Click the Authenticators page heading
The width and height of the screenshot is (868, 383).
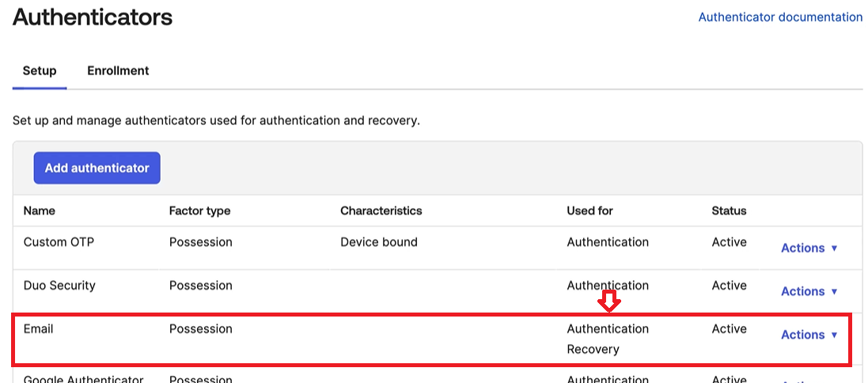pos(93,17)
